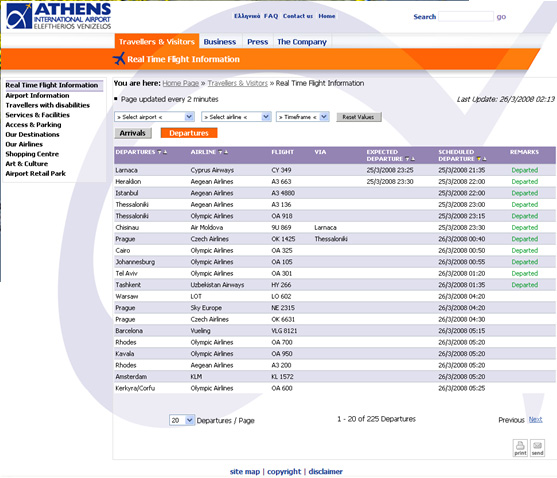Click the Home link in top bar
The width and height of the screenshot is (557, 478).
click(x=327, y=16)
